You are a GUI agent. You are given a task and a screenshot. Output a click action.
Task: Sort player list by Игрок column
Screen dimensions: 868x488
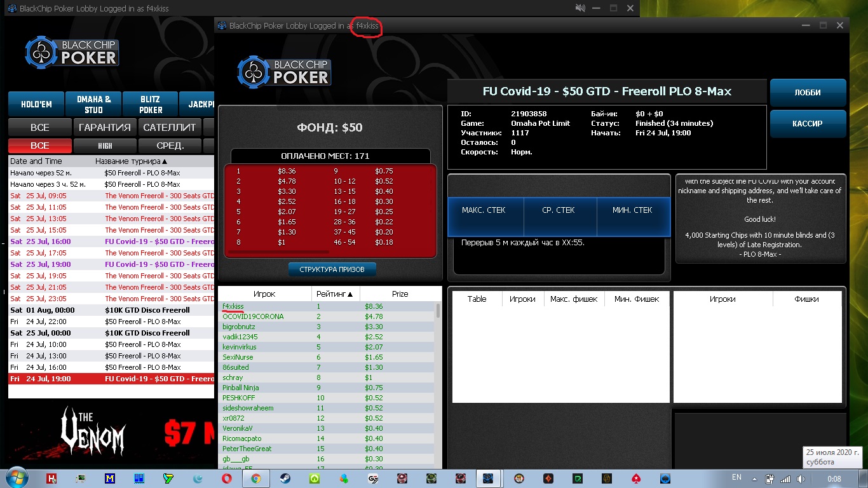click(264, 294)
